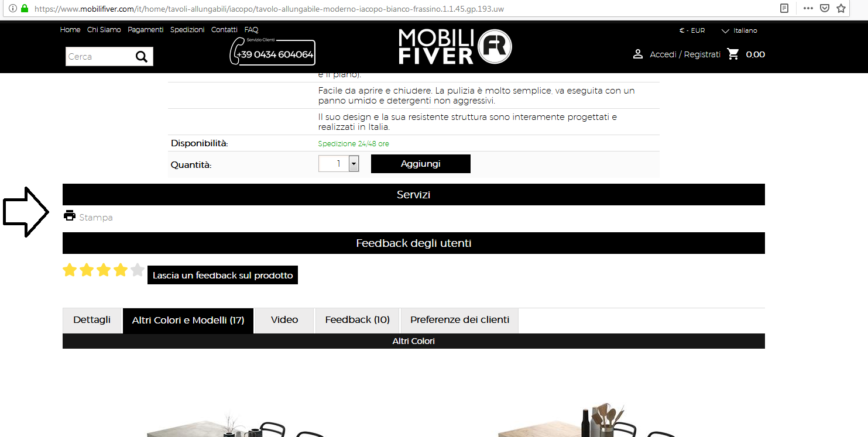The width and height of the screenshot is (868, 437).
Task: Click the Servizi section header
Action: click(414, 195)
